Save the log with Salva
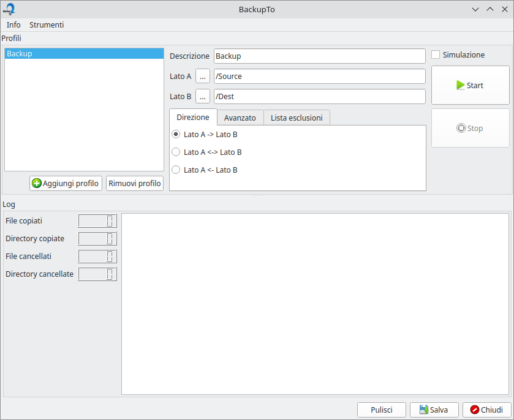 pyautogui.click(x=433, y=410)
